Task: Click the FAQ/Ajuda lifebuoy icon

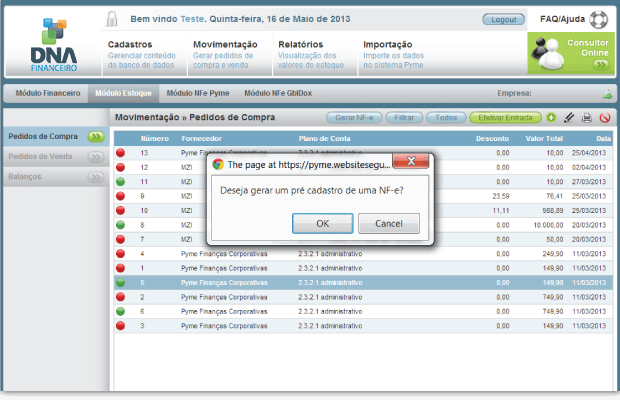Action: 599,19
